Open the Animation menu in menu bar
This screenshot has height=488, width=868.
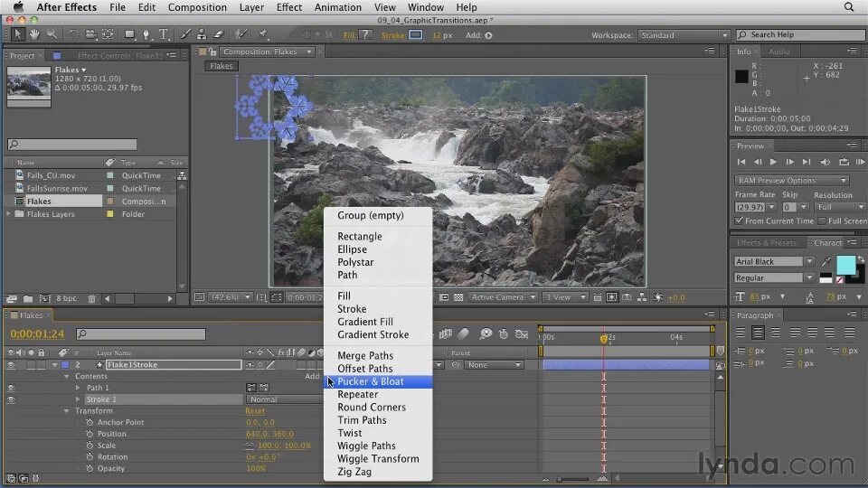pos(337,7)
